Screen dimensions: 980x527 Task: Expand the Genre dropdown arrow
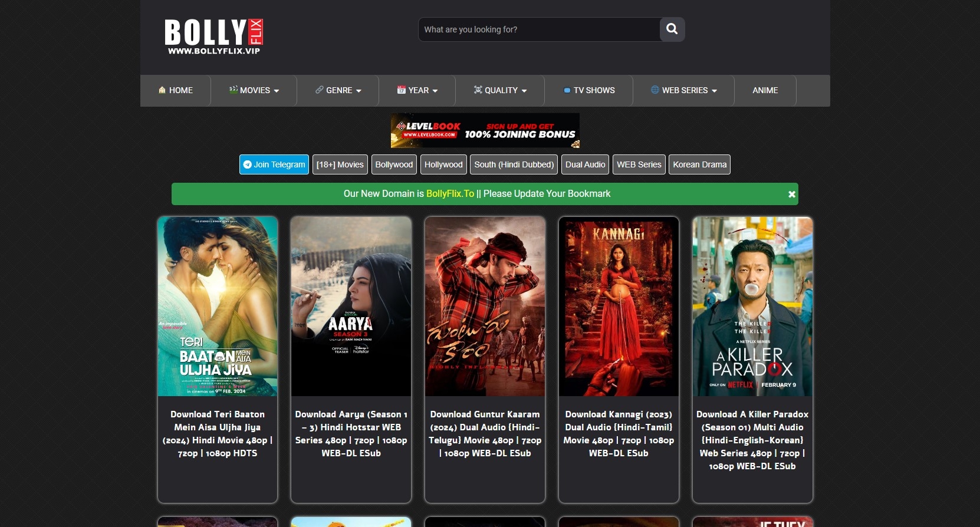pyautogui.click(x=359, y=91)
